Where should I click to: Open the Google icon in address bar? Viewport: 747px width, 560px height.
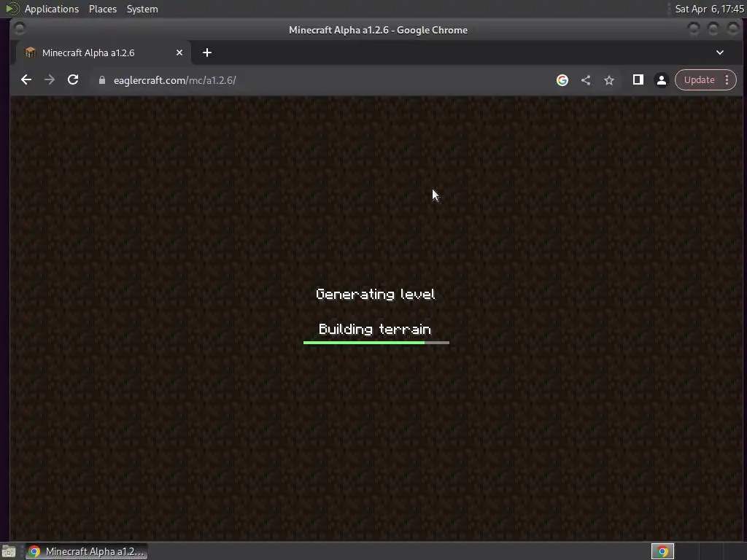[562, 80]
